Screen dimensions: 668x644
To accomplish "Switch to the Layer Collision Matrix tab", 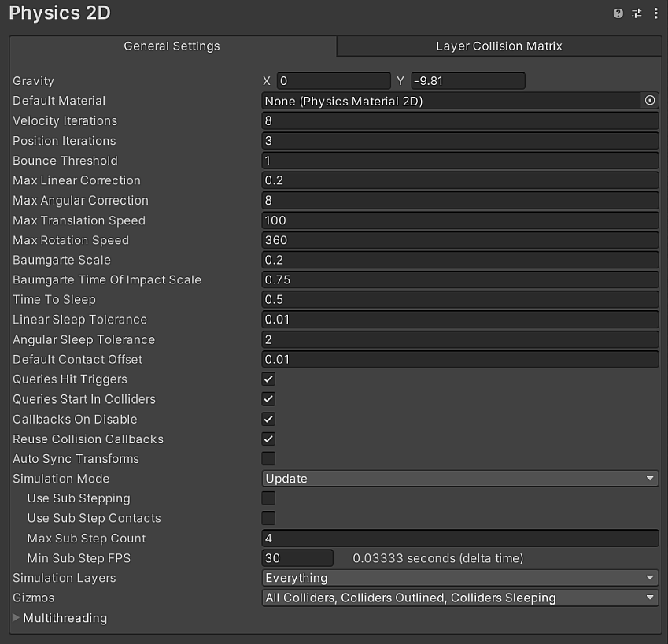I will tap(499, 46).
